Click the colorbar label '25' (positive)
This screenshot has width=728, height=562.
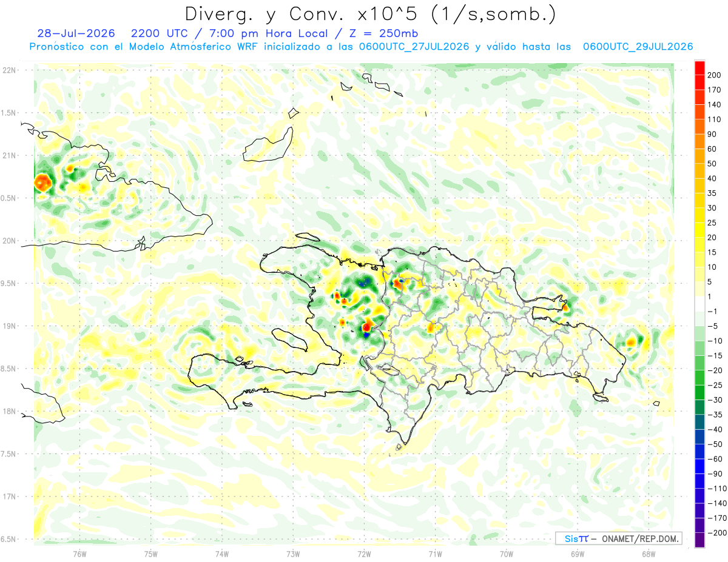712,222
